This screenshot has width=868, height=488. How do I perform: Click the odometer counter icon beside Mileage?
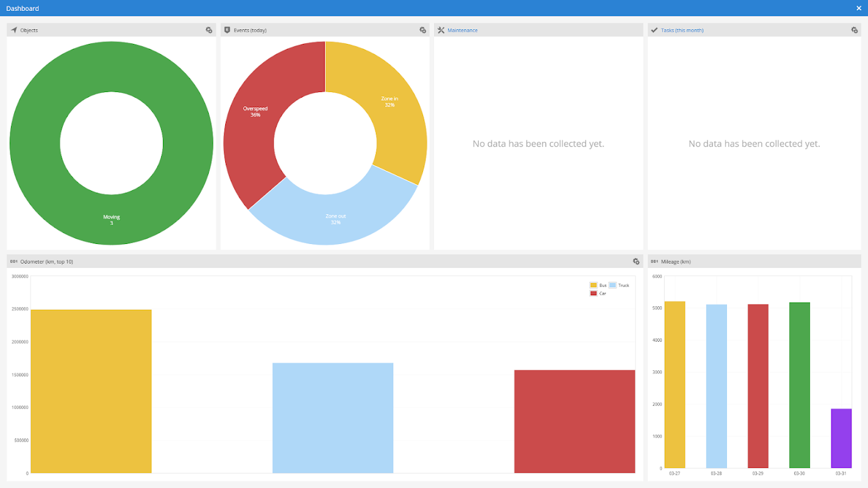(654, 261)
